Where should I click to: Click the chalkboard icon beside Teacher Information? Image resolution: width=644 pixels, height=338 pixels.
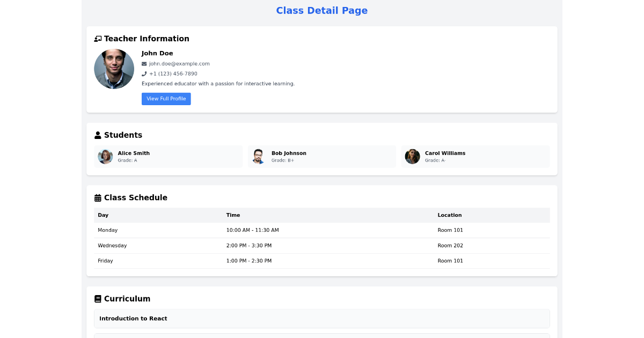97,38
